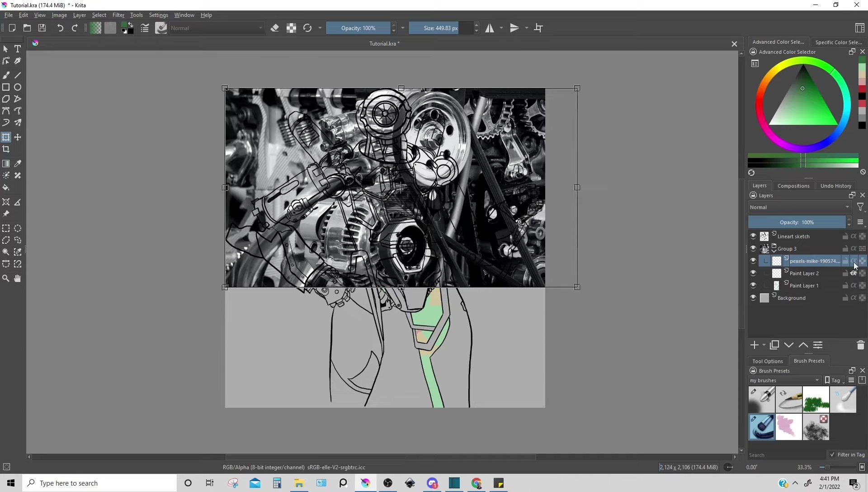Switch to the Undo History tab
This screenshot has height=492, width=868.
tap(835, 186)
